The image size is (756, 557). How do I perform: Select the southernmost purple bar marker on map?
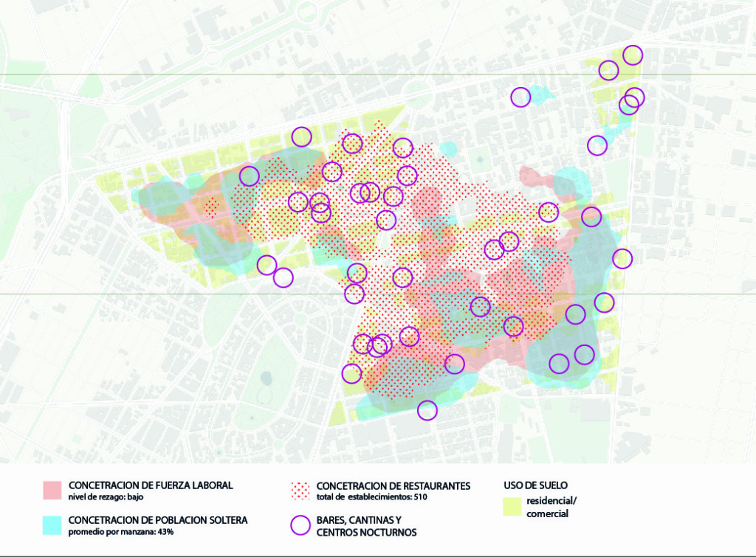(x=427, y=409)
